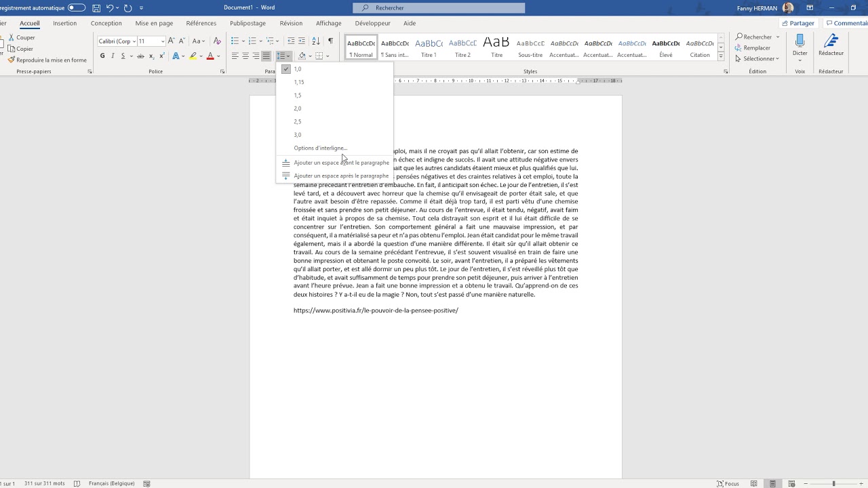Open the borders dropdown
This screenshot has height=488, width=868.
328,56
